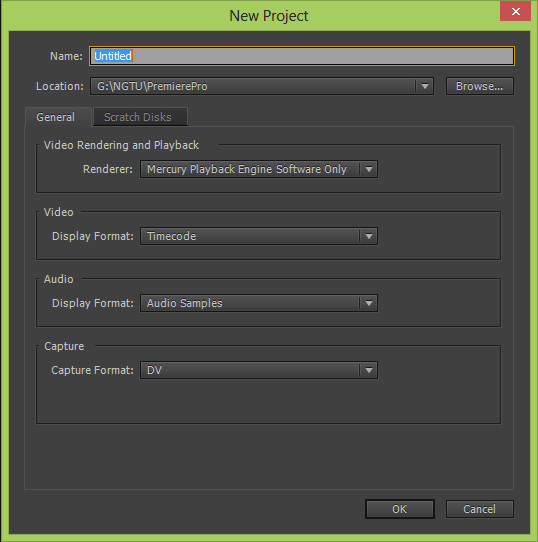Open the Audio Display Format dropdown
Image resolution: width=538 pixels, height=542 pixels.
coord(259,303)
